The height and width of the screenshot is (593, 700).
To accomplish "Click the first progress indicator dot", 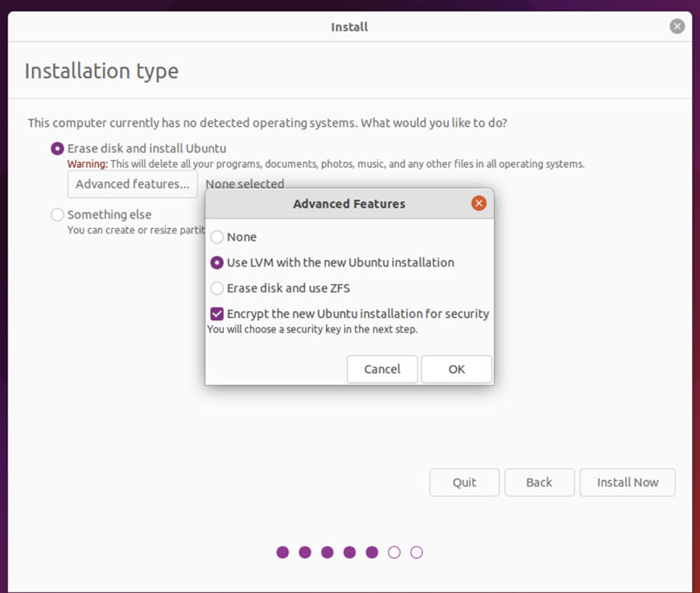I will coord(282,552).
